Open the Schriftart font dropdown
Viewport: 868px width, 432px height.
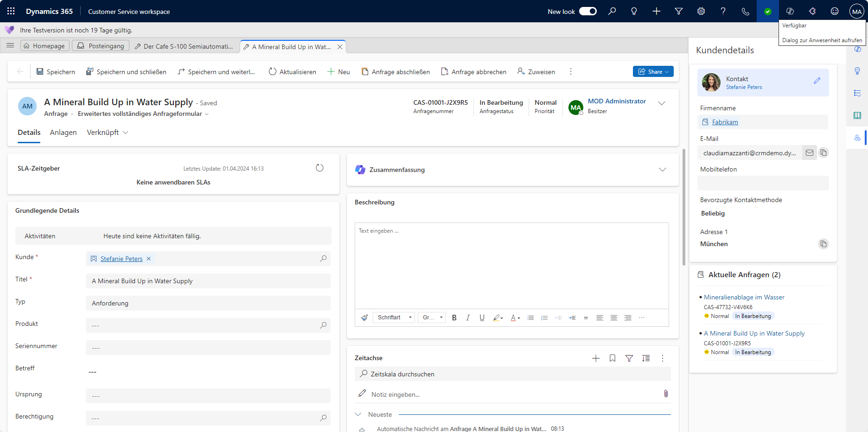[x=393, y=318]
